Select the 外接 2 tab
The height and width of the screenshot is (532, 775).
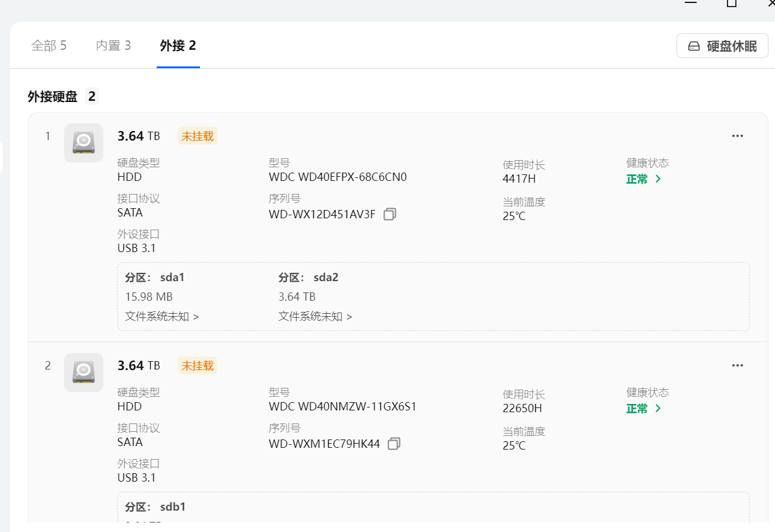pos(178,46)
